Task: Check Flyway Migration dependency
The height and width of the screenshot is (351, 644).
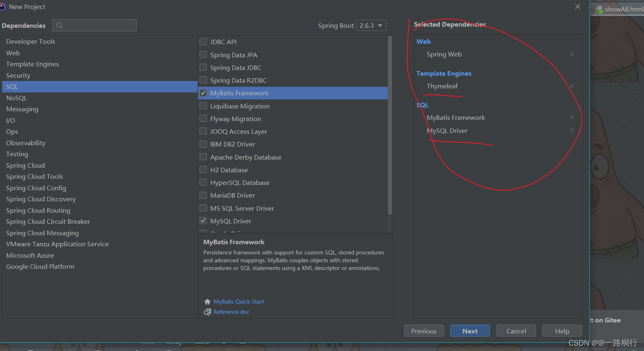Action: (203, 118)
